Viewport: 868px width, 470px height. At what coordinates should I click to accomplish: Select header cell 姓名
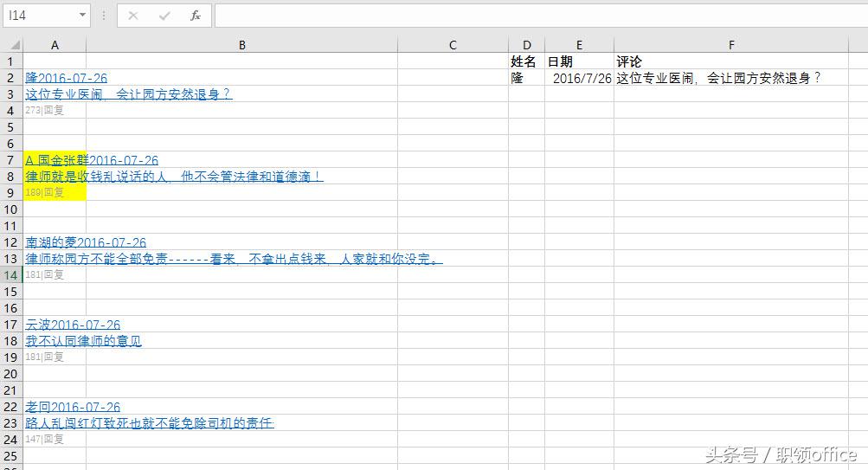pos(526,61)
